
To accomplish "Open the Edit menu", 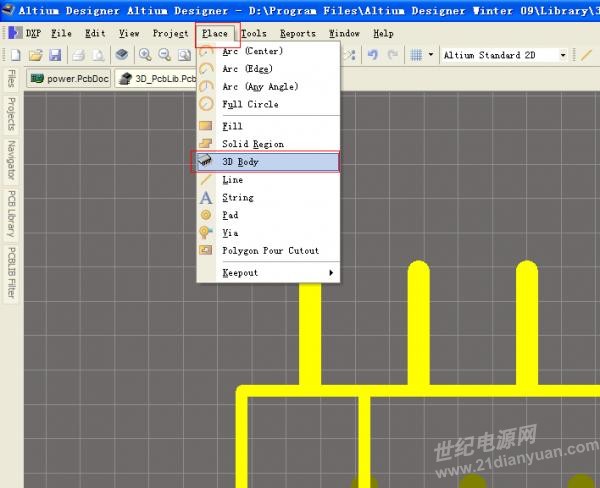I will point(95,34).
